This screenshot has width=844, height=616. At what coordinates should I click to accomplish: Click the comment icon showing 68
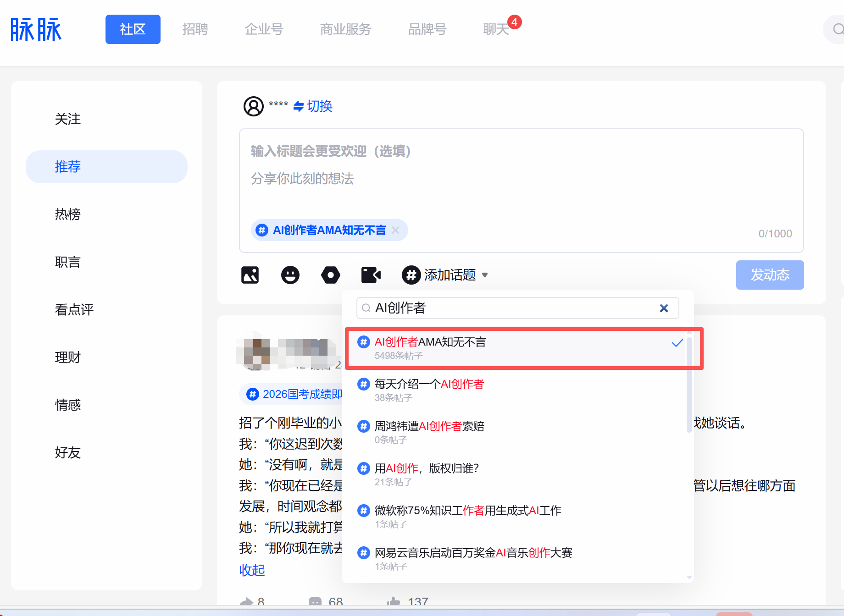(x=315, y=601)
